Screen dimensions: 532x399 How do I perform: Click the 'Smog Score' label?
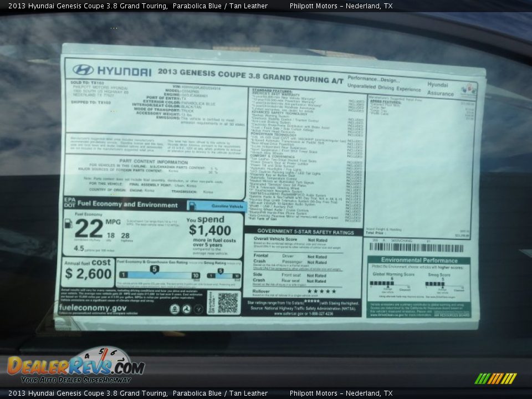[x=439, y=275]
